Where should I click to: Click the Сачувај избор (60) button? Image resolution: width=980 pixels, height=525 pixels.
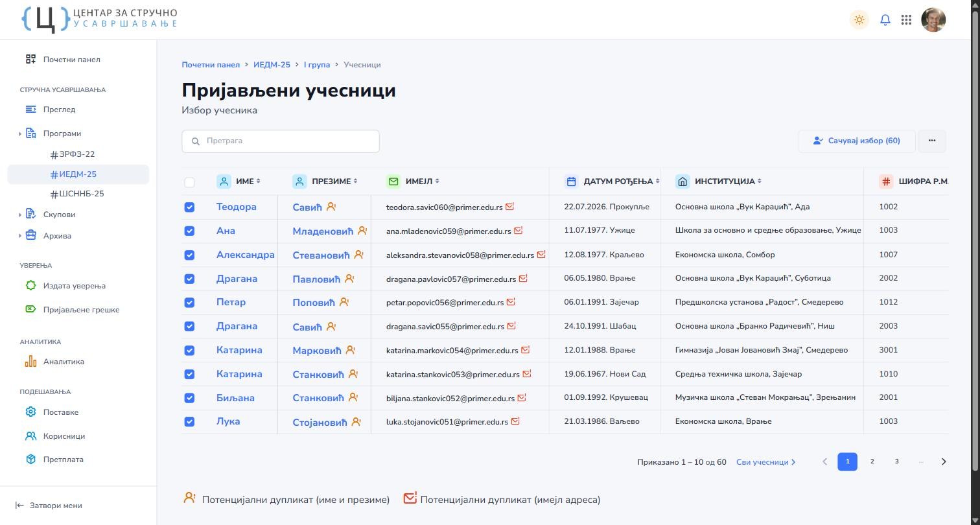(x=857, y=141)
